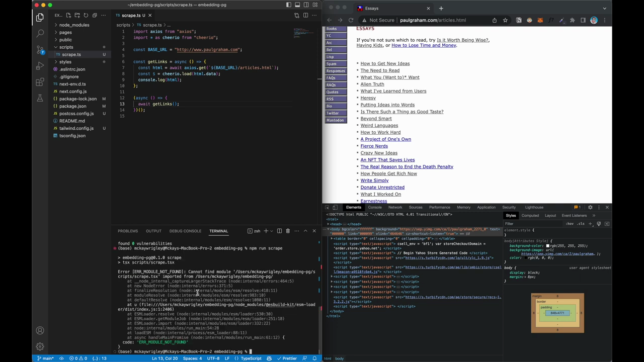Open DevTools Console tab
This screenshot has height=362, width=644.
[x=375, y=207]
